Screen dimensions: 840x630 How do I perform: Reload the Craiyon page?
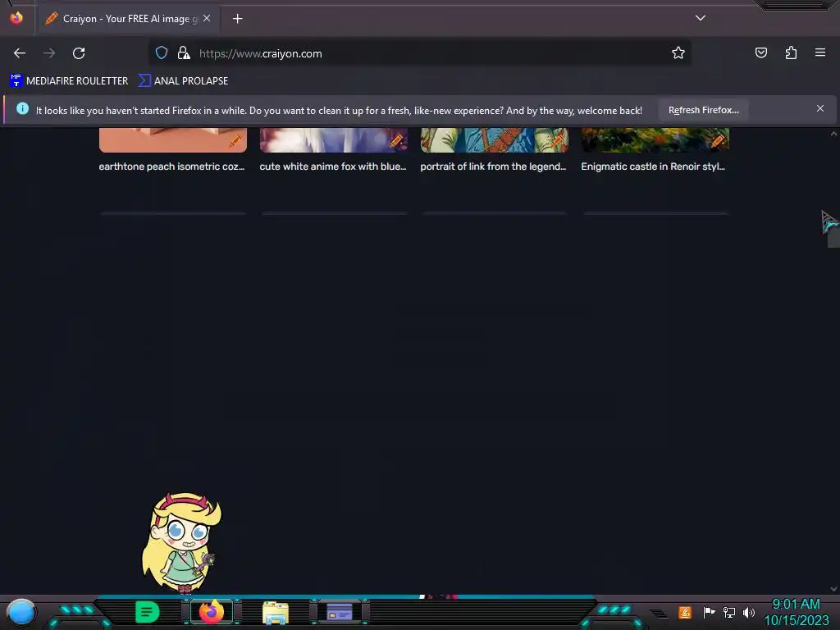(79, 53)
